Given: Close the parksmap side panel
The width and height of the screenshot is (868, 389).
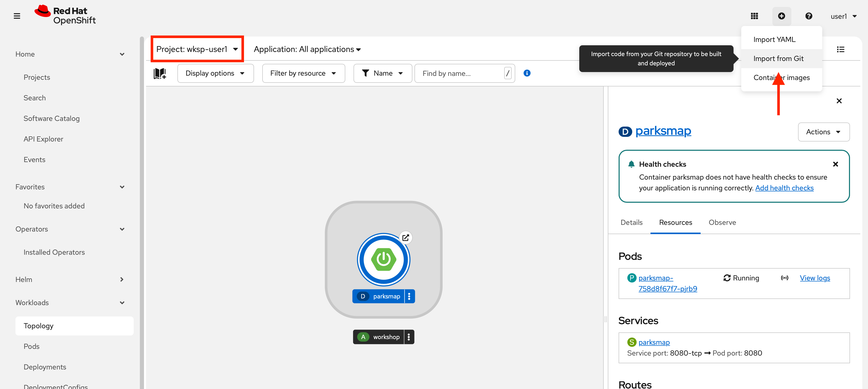Looking at the screenshot, I should 839,101.
